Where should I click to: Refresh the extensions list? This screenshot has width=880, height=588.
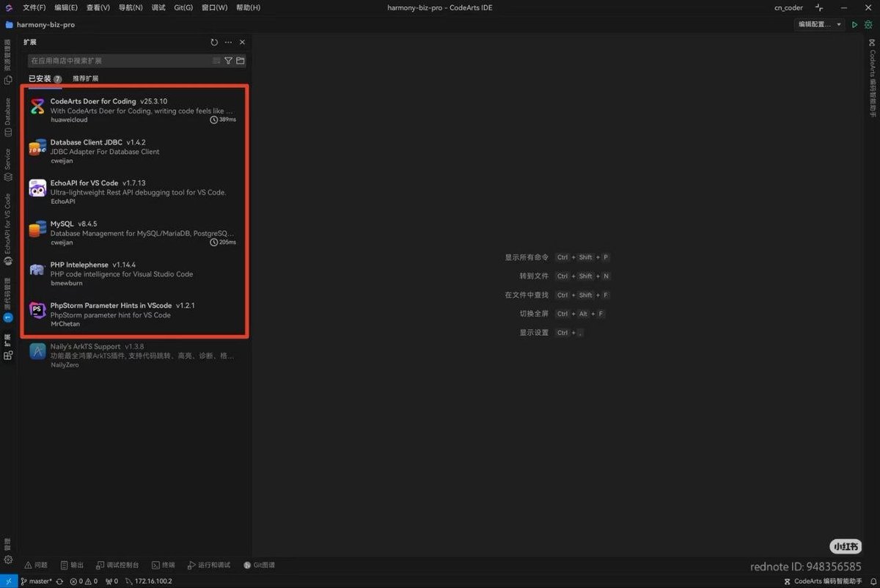[x=214, y=43]
